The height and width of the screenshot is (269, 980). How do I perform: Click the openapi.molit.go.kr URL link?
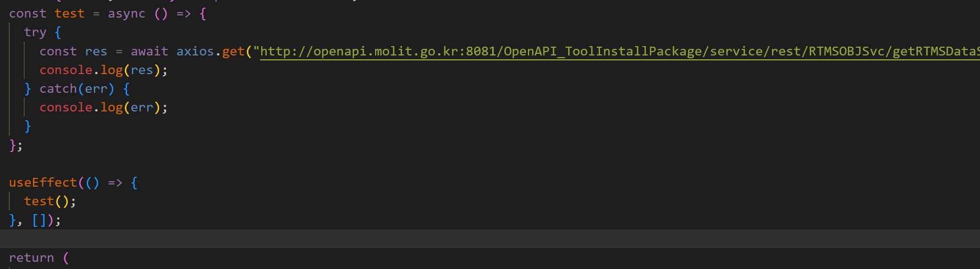pos(620,52)
